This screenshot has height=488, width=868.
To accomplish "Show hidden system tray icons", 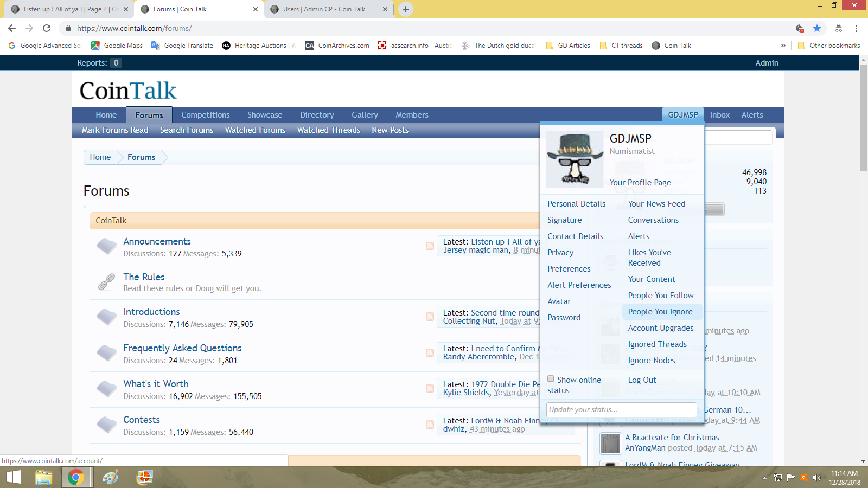I will [764, 478].
